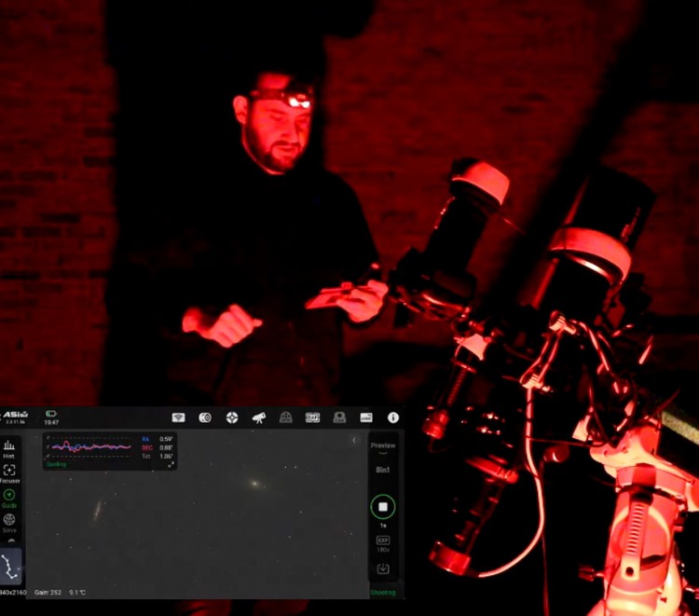The image size is (699, 616).
Task: Open the info icon in top bar
Action: point(393,418)
